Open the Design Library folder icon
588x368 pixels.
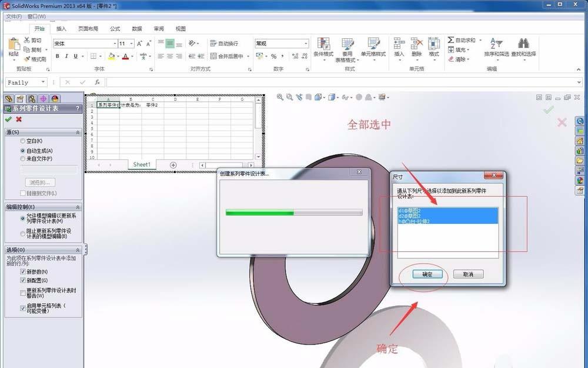pyautogui.click(x=581, y=161)
